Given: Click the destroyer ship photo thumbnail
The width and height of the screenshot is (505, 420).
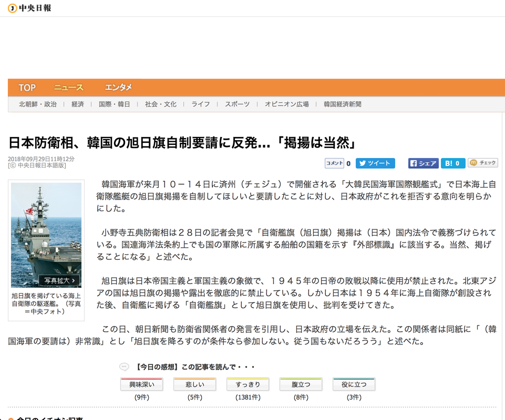Looking at the screenshot, I should point(46,231).
